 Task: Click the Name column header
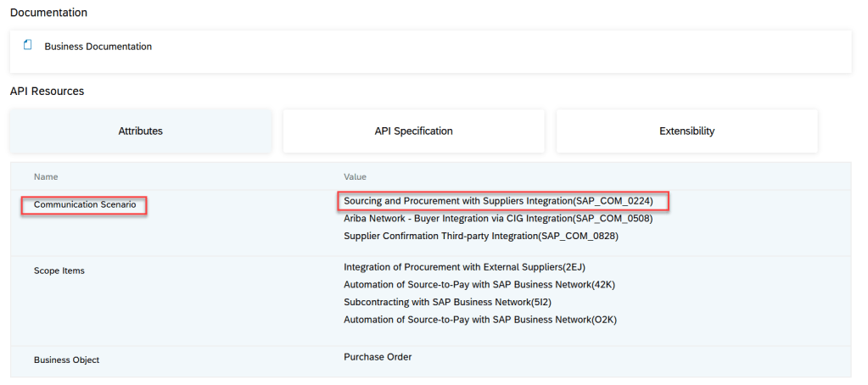pos(46,176)
